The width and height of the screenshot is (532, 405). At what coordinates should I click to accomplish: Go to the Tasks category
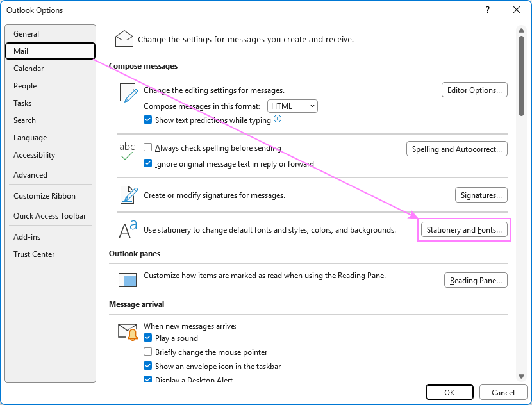click(x=50, y=103)
